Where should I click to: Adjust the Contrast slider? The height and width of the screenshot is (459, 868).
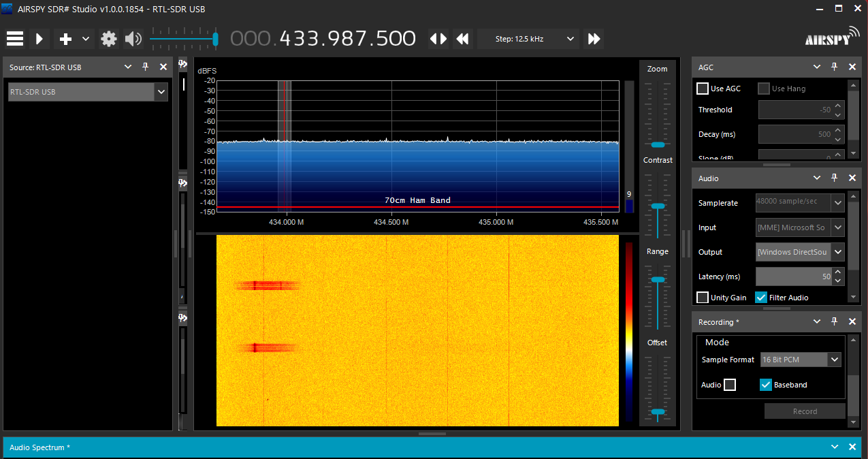(x=658, y=206)
